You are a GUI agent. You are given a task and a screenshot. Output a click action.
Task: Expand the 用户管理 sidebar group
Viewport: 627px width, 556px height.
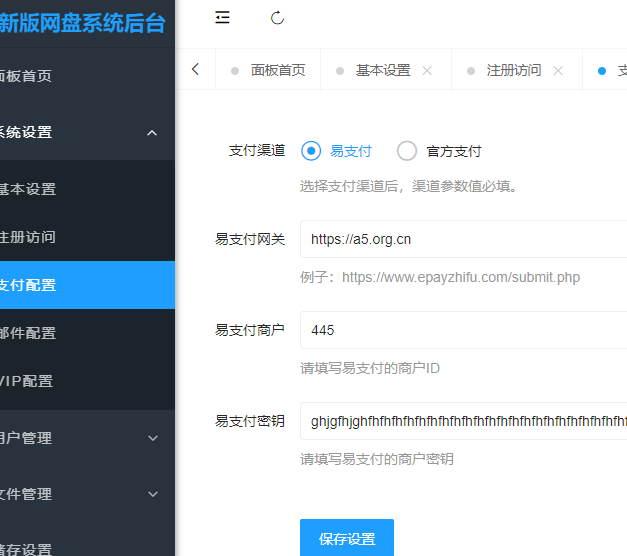click(87, 438)
